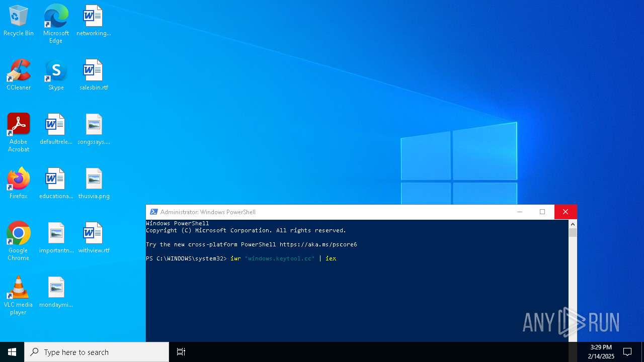Image resolution: width=644 pixels, height=362 pixels.
Task: Open the Recycle Bin desktop icon
Action: pos(19,21)
